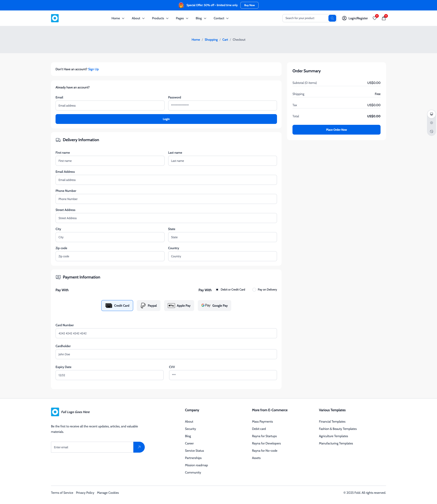Open the Home navigation dropdown
The width and height of the screenshot is (437, 504).
[x=118, y=18]
